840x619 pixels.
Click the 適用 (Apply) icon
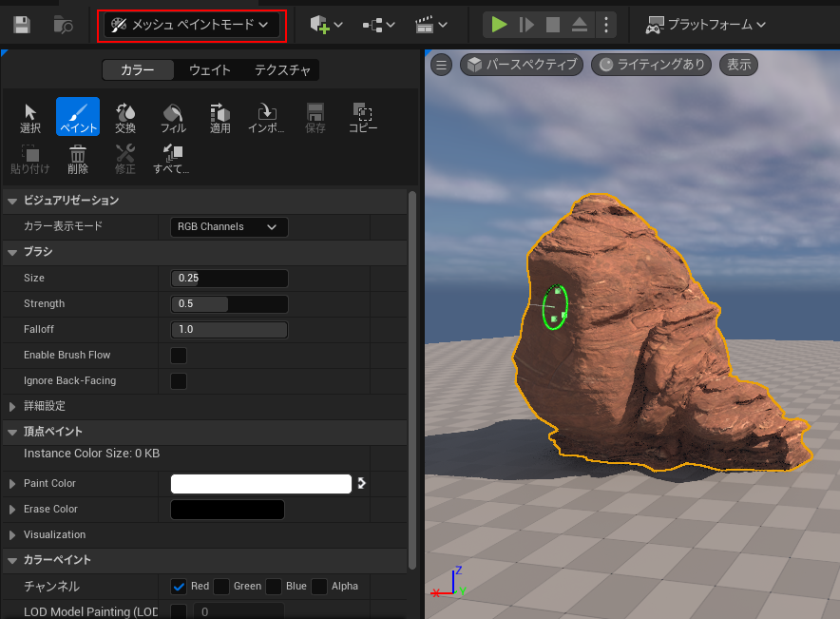point(220,117)
